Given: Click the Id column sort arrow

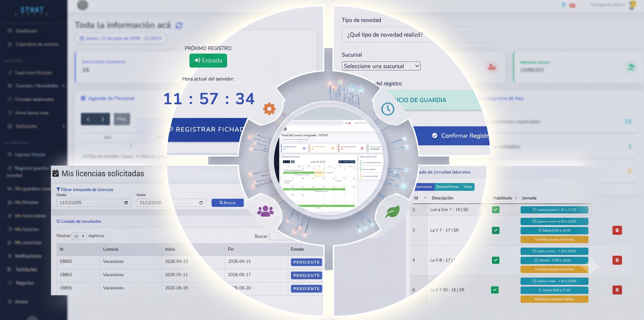Looking at the screenshot, I should click(x=425, y=198).
